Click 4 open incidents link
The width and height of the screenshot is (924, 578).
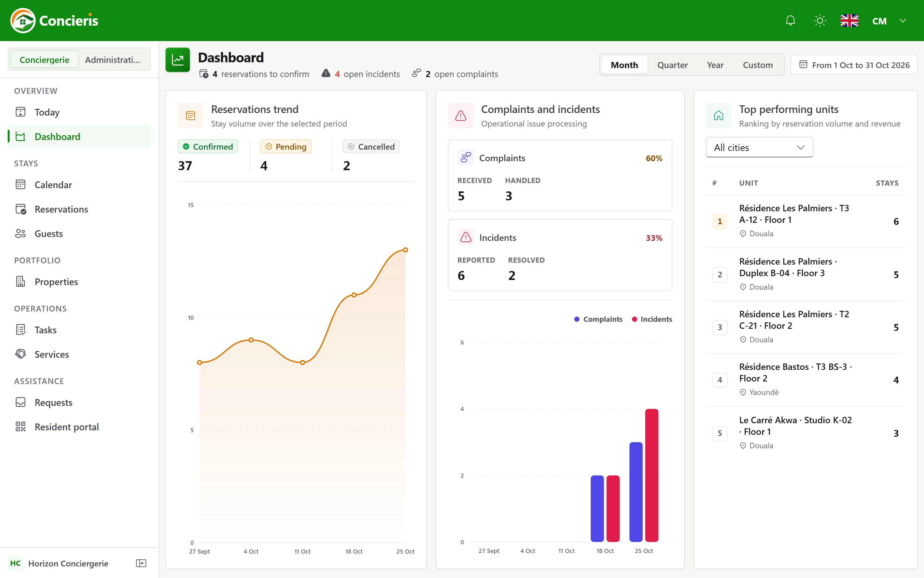click(x=361, y=74)
